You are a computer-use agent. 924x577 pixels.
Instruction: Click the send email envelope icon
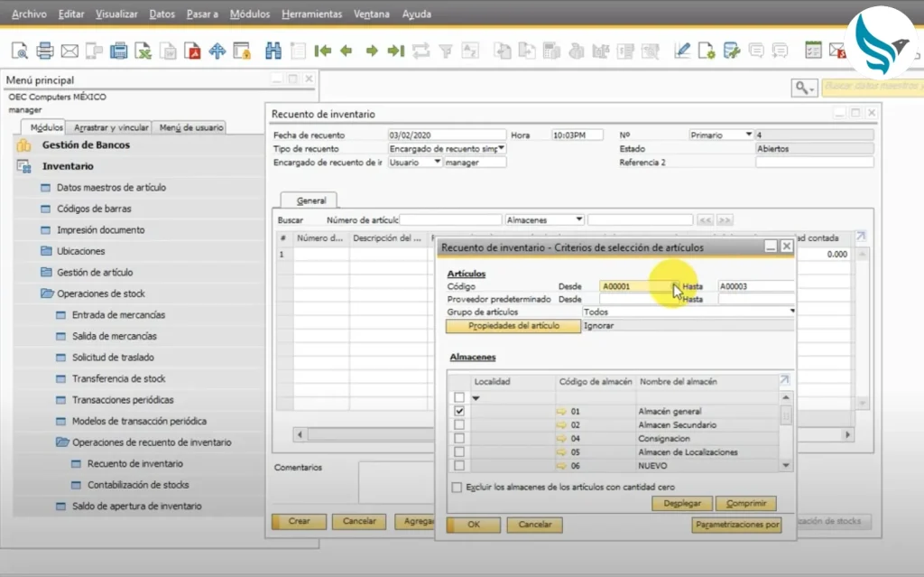tap(69, 51)
